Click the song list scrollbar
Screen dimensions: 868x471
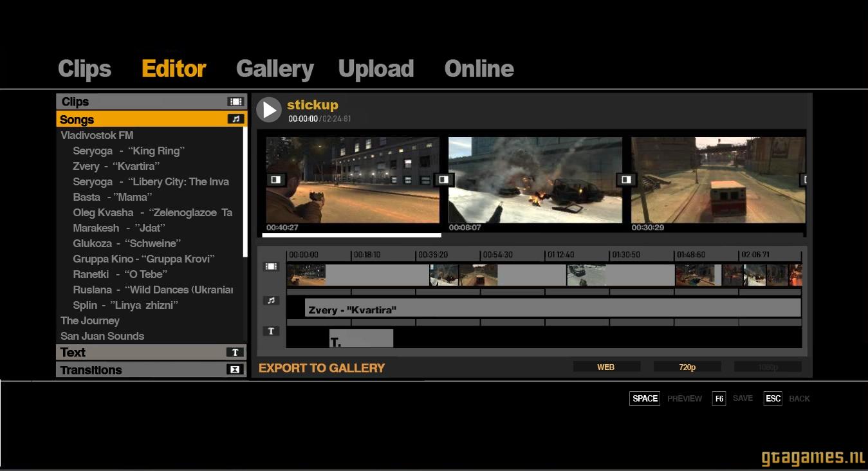point(245,192)
